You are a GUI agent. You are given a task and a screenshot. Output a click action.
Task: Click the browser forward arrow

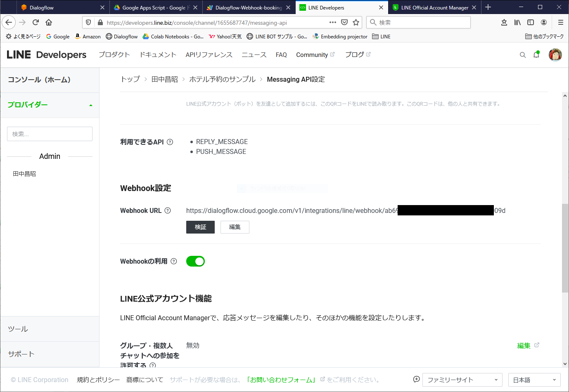tap(22, 22)
